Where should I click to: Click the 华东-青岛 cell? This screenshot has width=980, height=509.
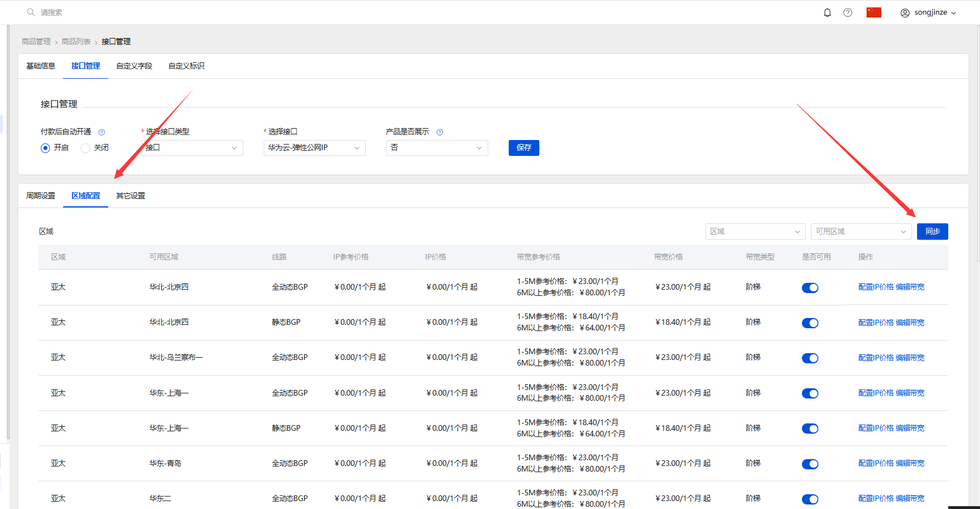point(165,463)
